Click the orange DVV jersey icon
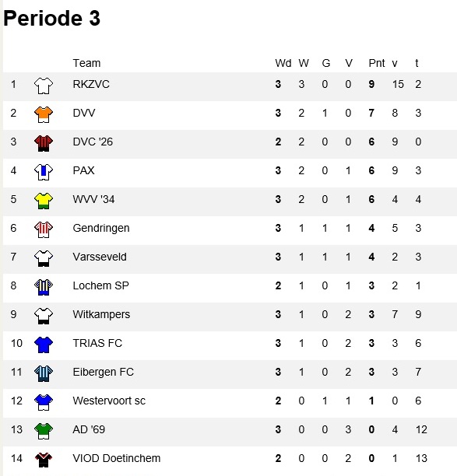 [44, 114]
